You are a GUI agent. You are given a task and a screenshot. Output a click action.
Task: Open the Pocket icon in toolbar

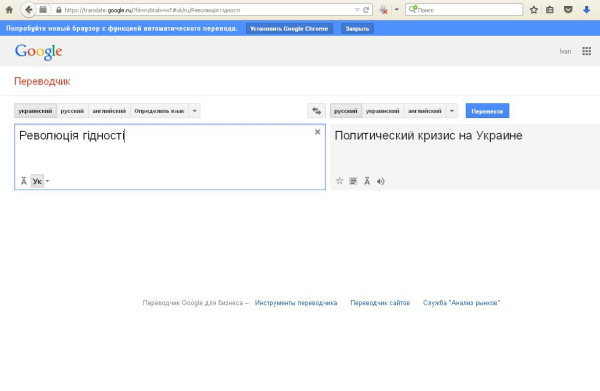(568, 10)
